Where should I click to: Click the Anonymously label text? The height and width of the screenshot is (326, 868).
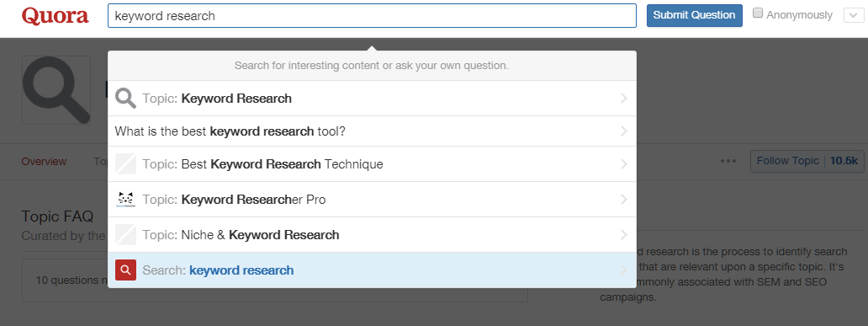799,15
